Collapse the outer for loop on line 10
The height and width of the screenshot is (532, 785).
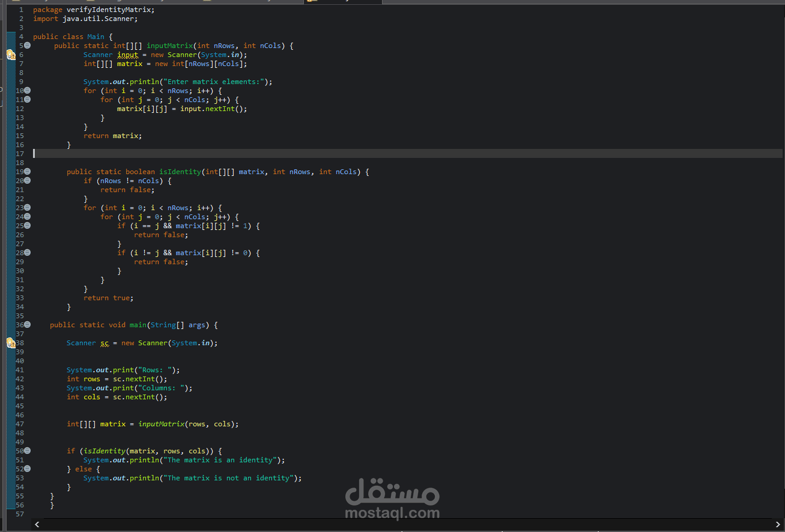point(28,91)
